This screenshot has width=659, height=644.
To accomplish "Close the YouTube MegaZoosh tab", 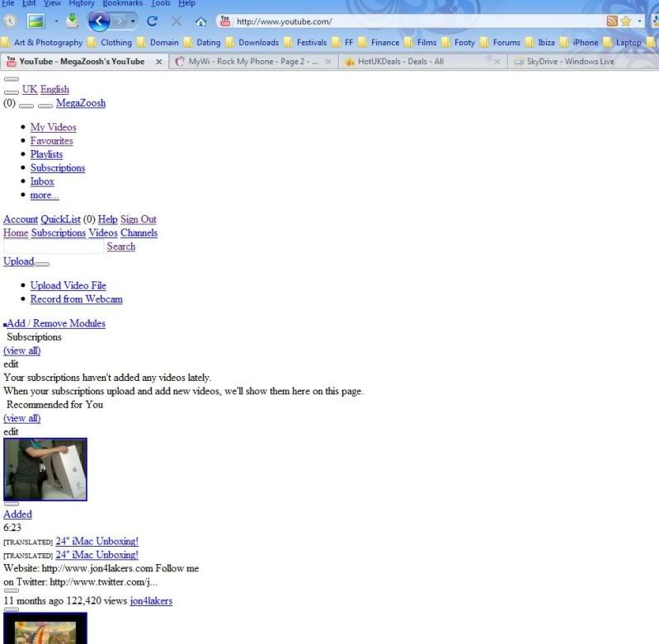I will (x=159, y=62).
